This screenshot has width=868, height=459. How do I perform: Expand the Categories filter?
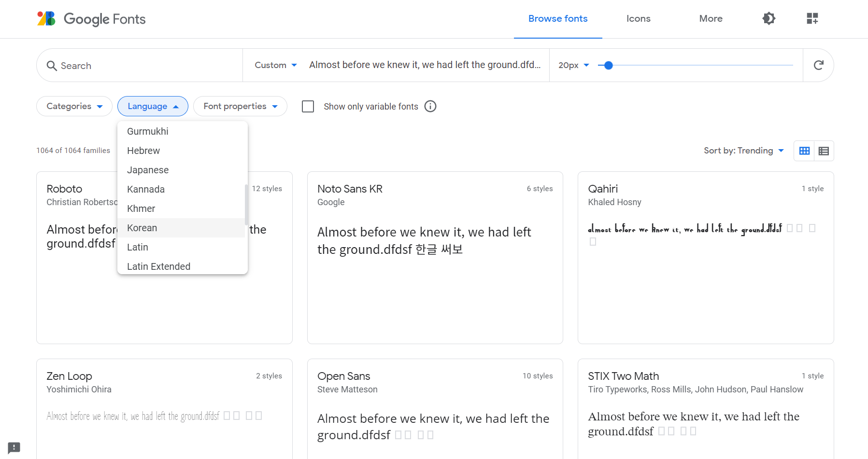click(74, 106)
